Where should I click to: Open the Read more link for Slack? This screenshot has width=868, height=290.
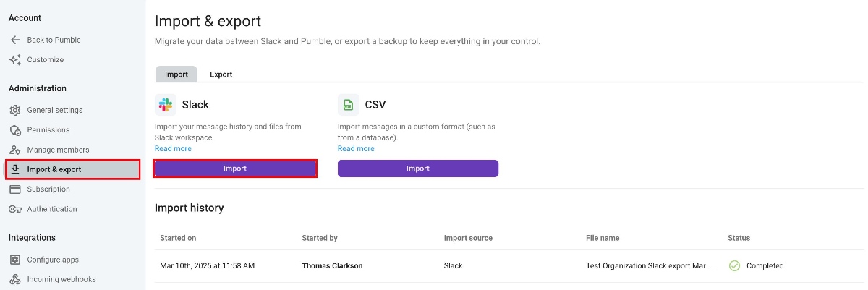pyautogui.click(x=173, y=148)
